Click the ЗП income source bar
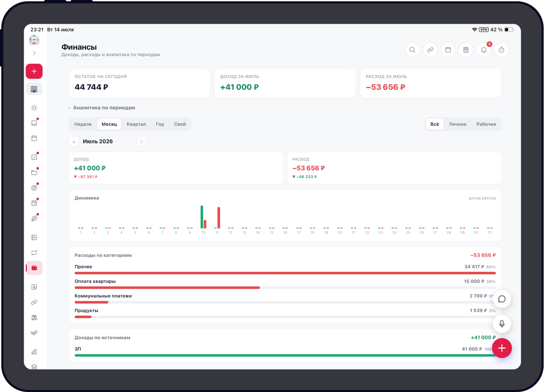Image resolution: width=544 pixels, height=392 pixels. 285,355
